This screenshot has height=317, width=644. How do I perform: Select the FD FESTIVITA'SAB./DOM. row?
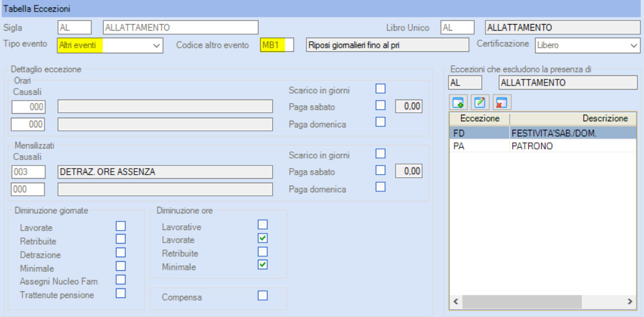tap(543, 133)
